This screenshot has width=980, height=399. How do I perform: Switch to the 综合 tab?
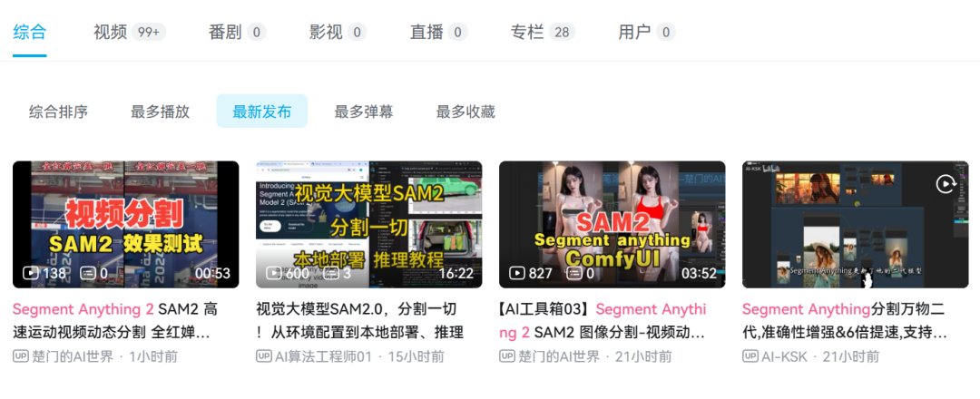(29, 32)
